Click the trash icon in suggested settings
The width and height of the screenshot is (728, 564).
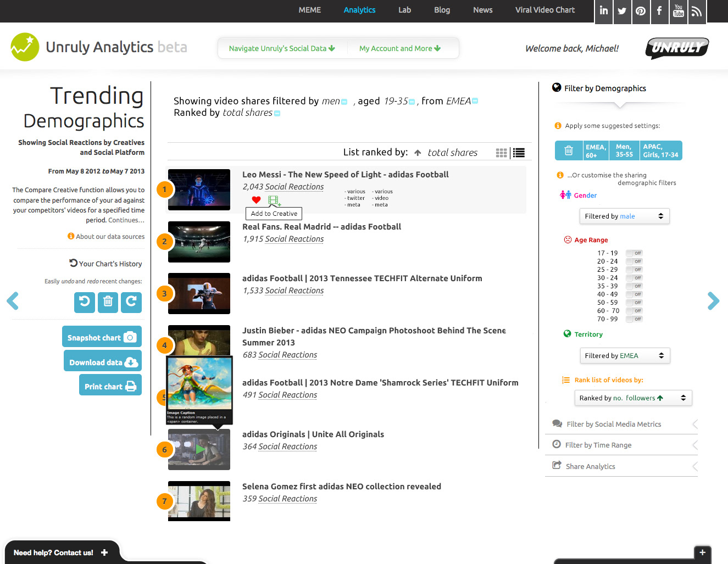click(x=569, y=150)
